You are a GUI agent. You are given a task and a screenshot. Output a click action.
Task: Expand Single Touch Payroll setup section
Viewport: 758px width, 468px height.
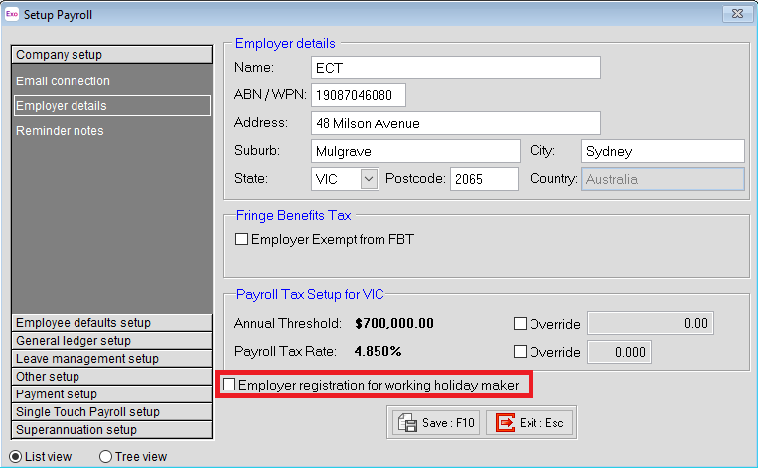click(112, 412)
